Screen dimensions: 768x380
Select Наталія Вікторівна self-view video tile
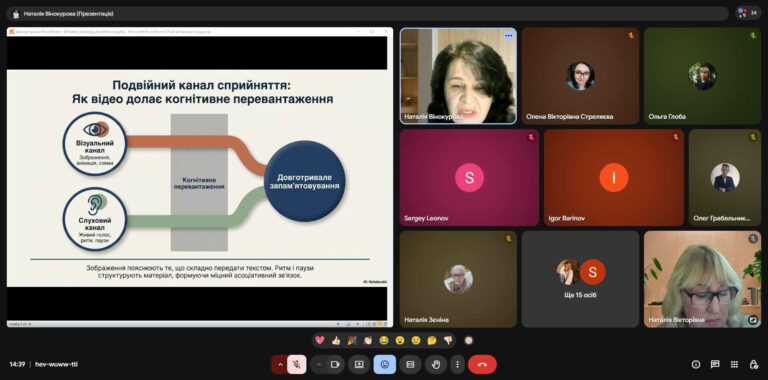point(702,279)
